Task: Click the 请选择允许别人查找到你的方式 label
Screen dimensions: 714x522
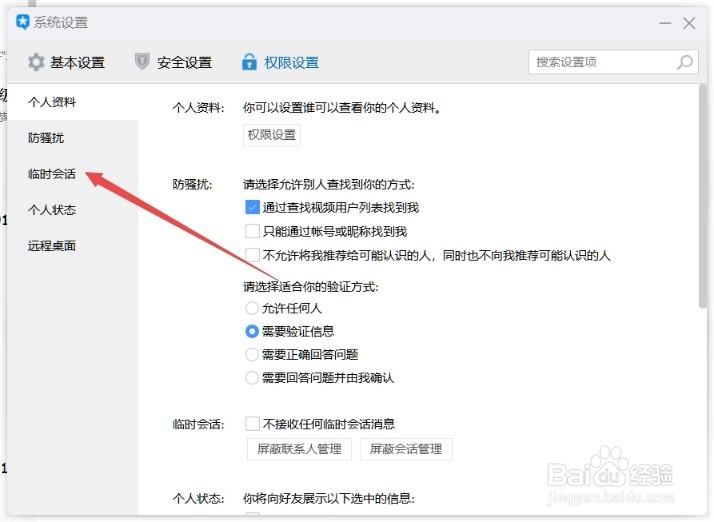Action: (329, 184)
